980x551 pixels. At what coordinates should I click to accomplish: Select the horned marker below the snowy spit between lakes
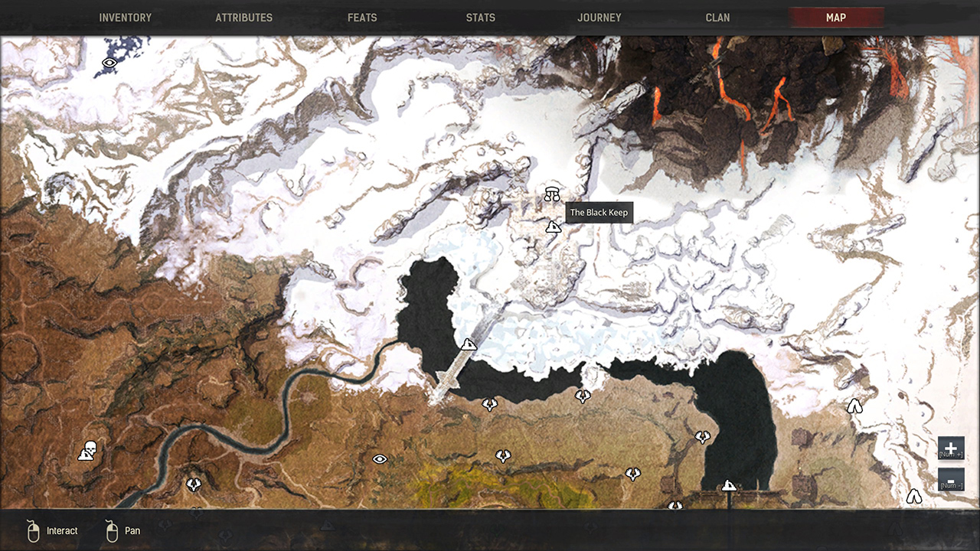click(x=583, y=396)
